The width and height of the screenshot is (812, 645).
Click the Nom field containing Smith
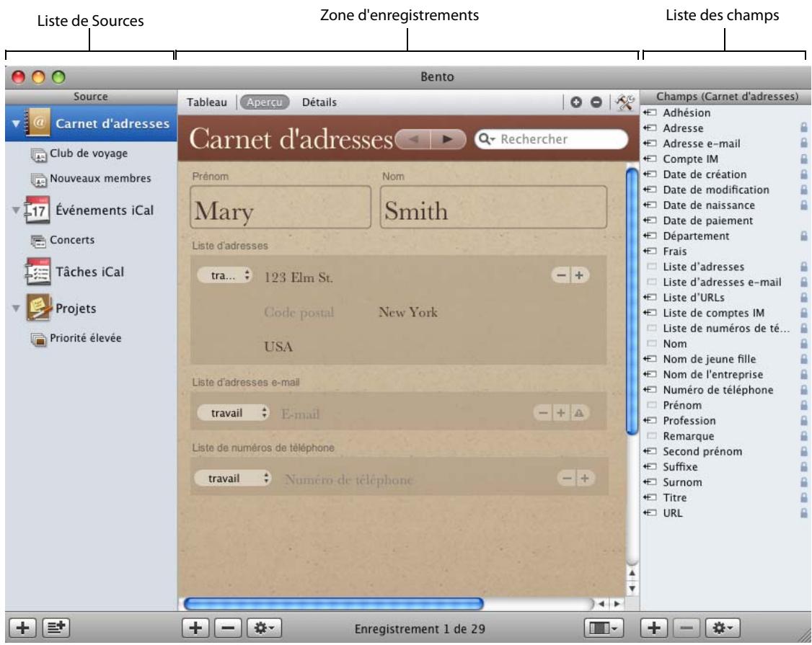(493, 207)
